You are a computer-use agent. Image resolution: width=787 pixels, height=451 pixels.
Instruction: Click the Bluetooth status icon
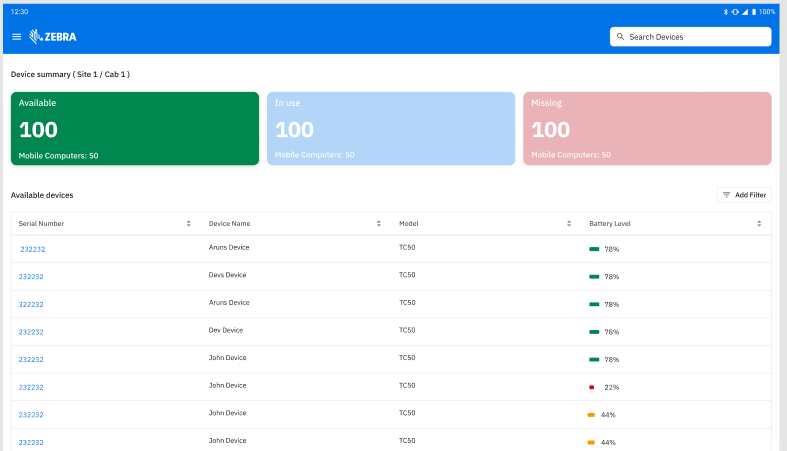point(727,11)
